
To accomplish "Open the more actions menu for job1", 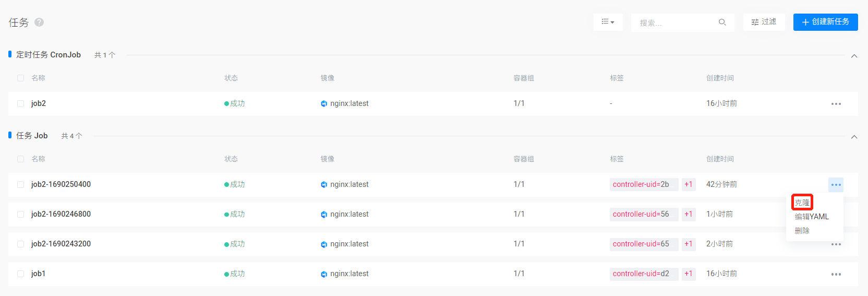I will (x=836, y=274).
